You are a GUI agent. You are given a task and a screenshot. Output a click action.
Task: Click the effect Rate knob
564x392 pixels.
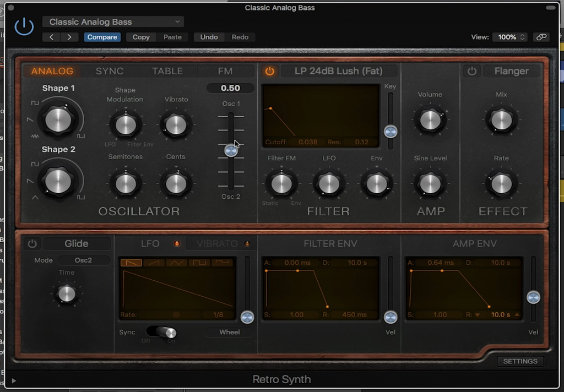[501, 183]
